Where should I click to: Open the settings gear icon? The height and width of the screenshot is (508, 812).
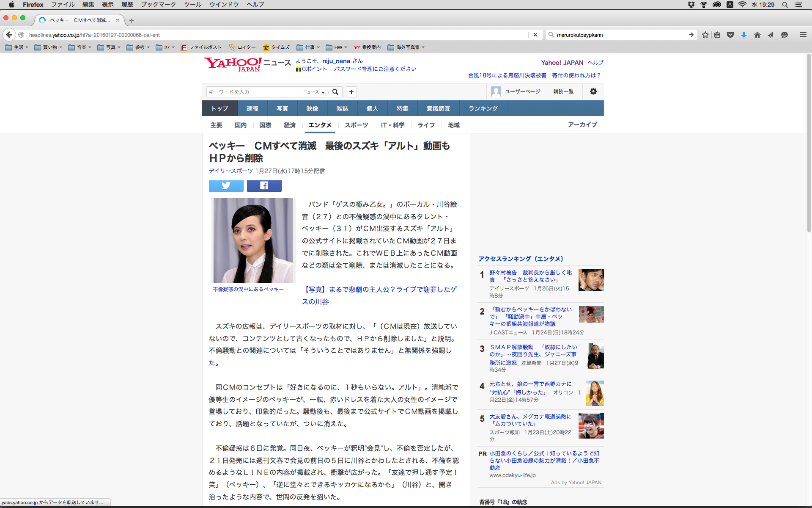[x=593, y=91]
